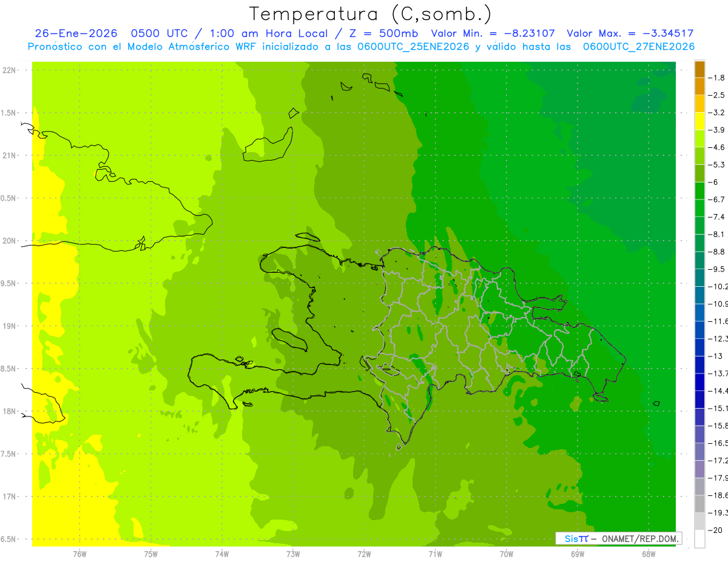
Task: Click the gray swatch between -18.6 and -19.3
Action: (699, 504)
